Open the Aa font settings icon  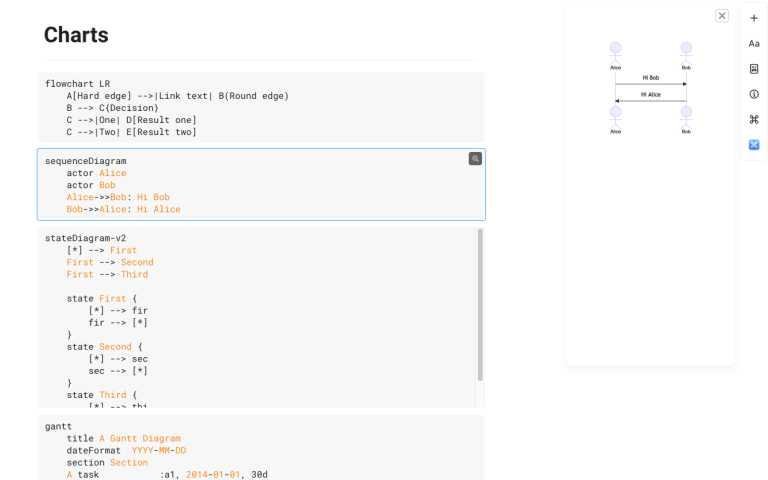pos(754,44)
